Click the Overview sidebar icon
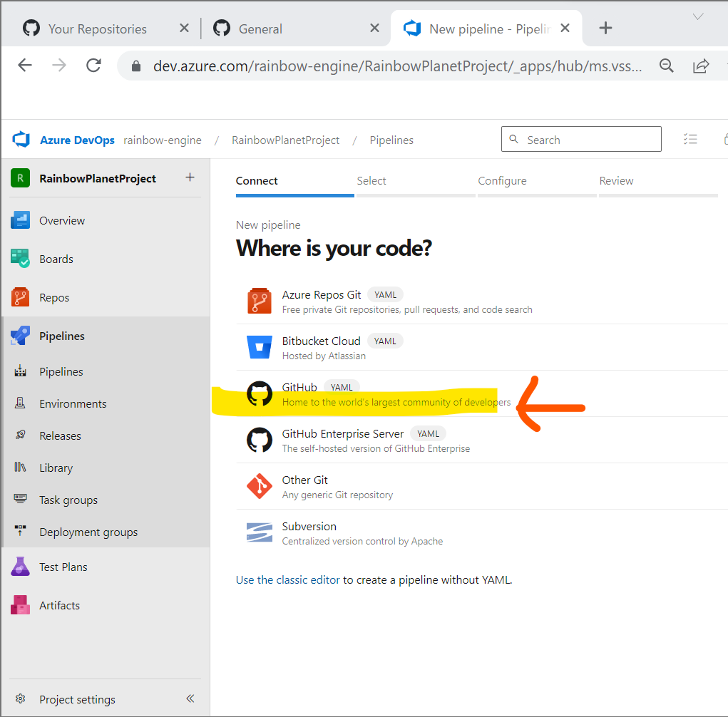728x717 pixels. (21, 220)
